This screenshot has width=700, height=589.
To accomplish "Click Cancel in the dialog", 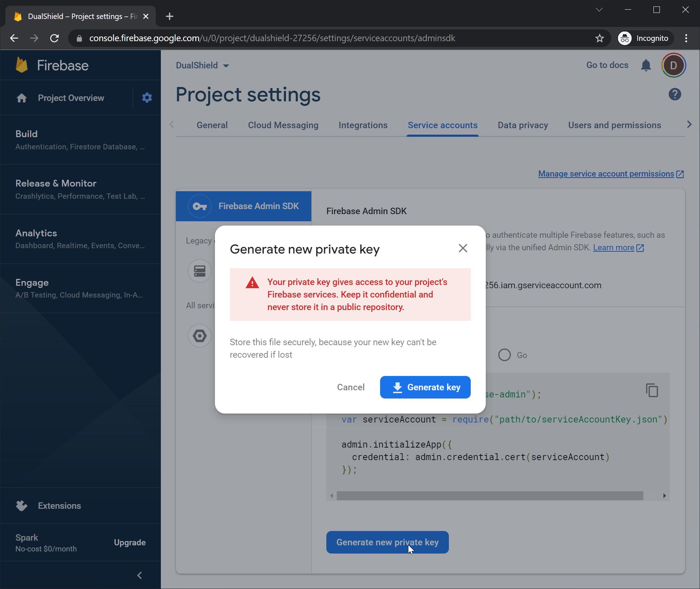I will (x=351, y=387).
